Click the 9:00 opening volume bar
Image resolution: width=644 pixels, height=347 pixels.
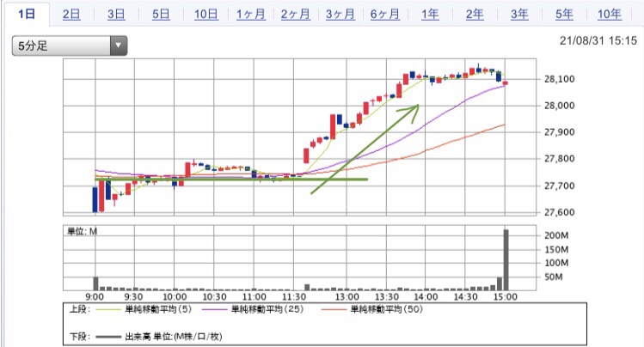(x=95, y=283)
